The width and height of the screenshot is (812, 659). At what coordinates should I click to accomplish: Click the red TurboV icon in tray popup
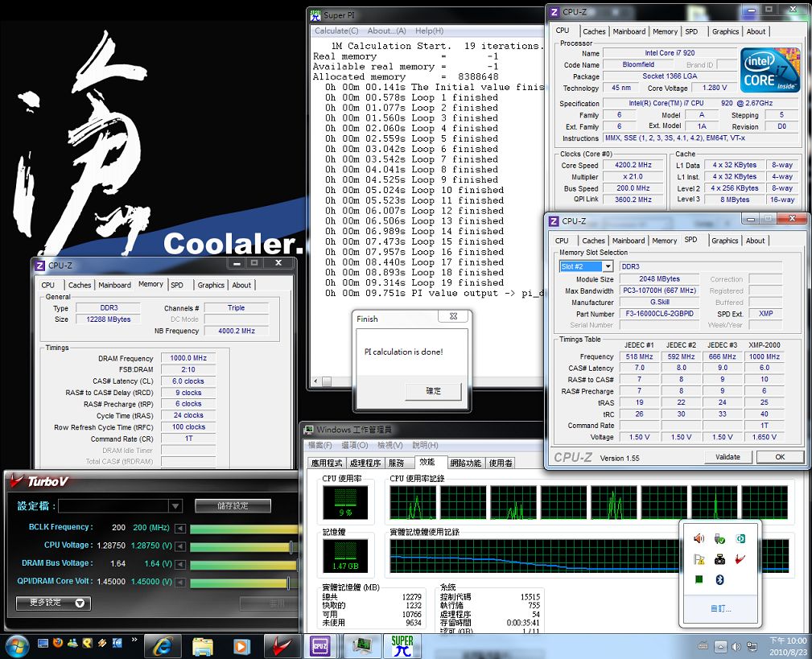pyautogui.click(x=740, y=559)
